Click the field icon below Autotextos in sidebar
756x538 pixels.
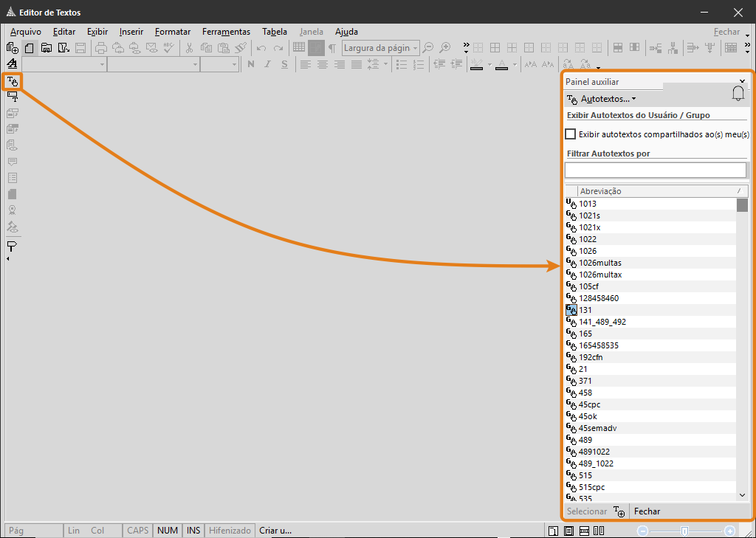(13, 97)
